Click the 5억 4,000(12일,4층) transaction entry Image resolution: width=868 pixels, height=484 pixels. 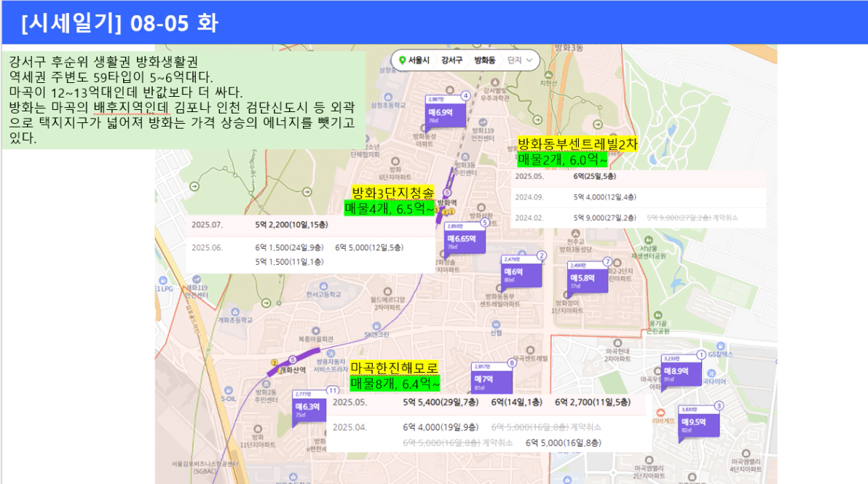point(605,197)
